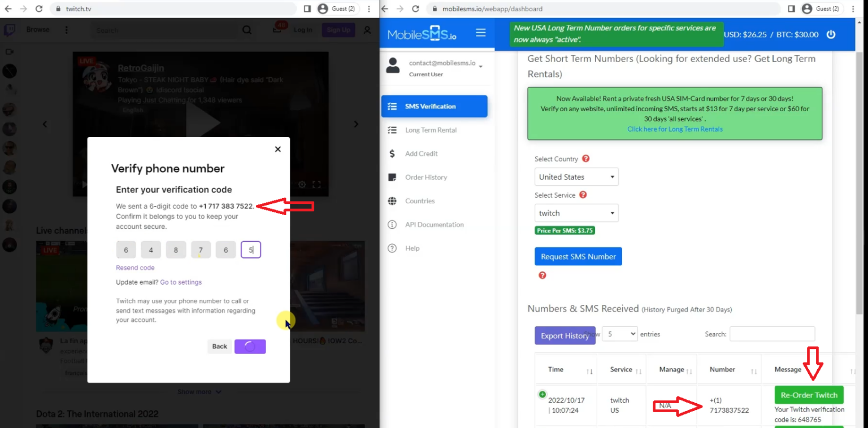
Task: Open the twitch service selector dropdown
Action: click(576, 213)
